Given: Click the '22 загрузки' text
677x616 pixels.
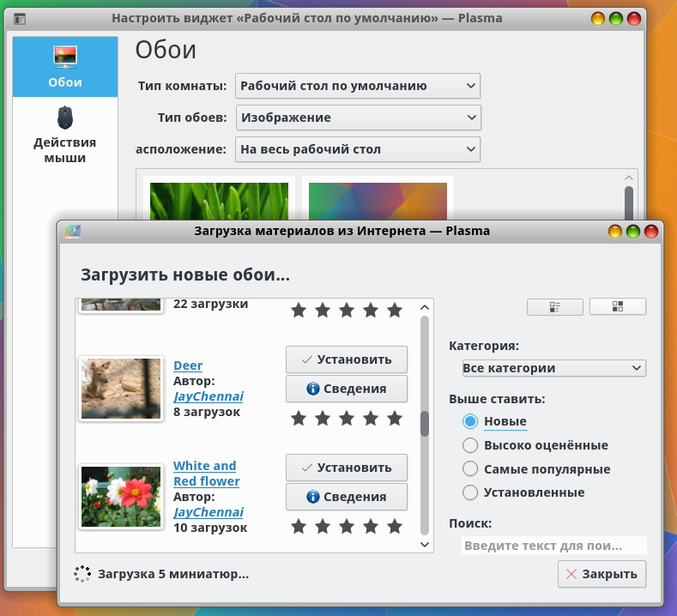Looking at the screenshot, I should (211, 304).
